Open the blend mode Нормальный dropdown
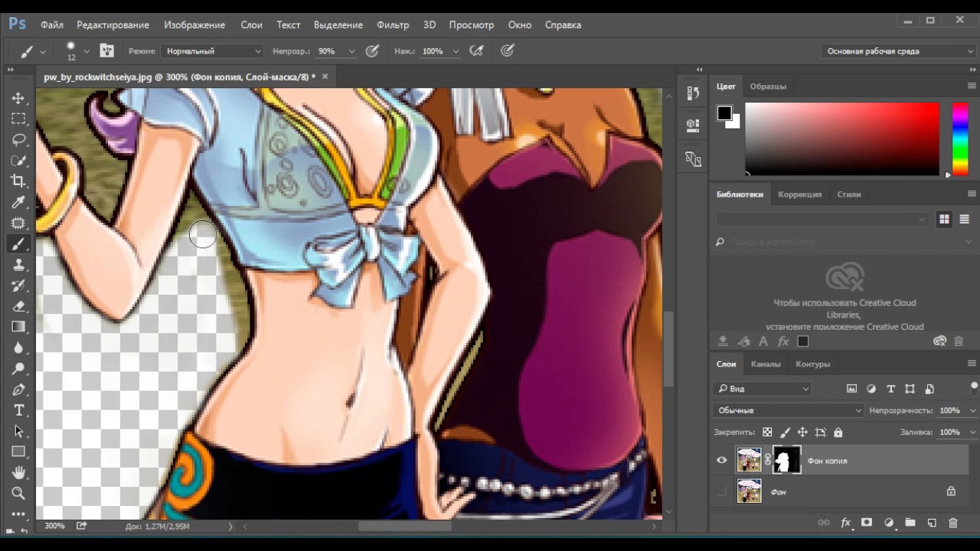Viewport: 980px width, 551px height. [212, 51]
